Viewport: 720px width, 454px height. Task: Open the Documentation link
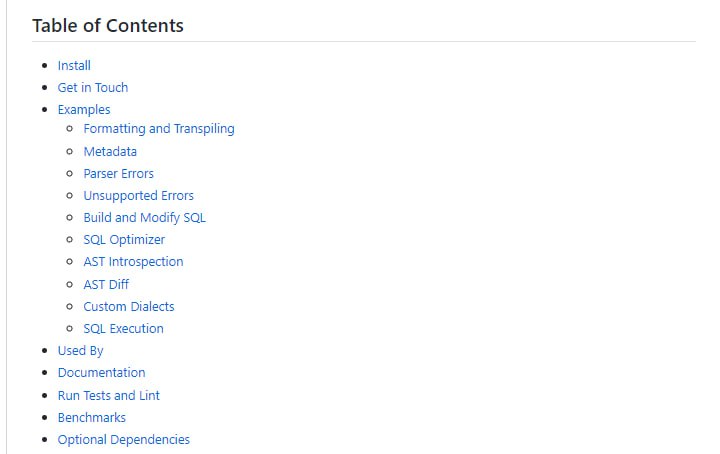pyautogui.click(x=101, y=372)
